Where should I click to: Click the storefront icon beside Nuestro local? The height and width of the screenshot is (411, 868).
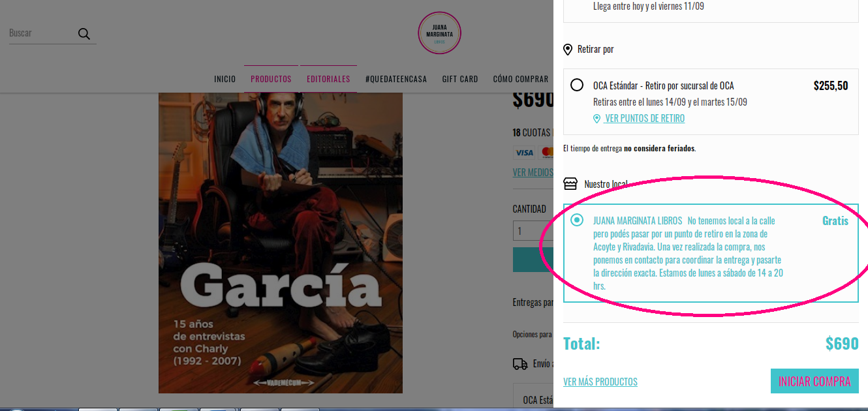(x=570, y=184)
